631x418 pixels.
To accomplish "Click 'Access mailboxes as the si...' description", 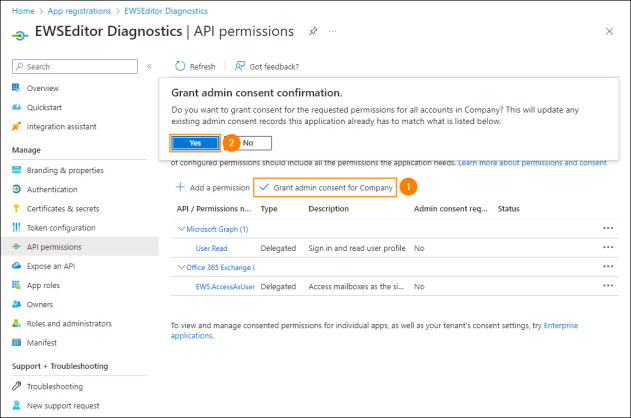I will [356, 286].
